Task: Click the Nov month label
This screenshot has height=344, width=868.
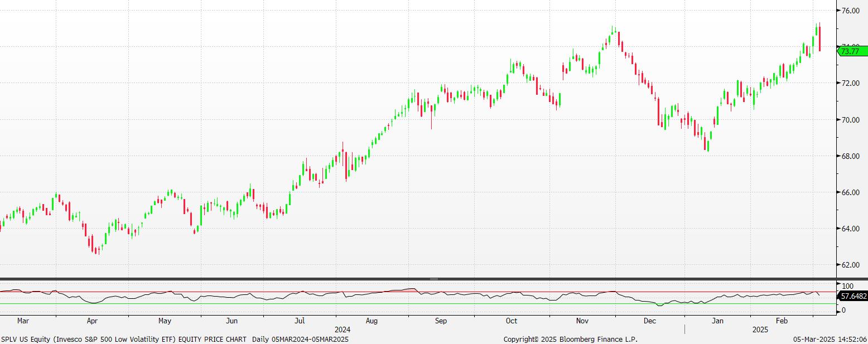Action: pyautogui.click(x=582, y=321)
